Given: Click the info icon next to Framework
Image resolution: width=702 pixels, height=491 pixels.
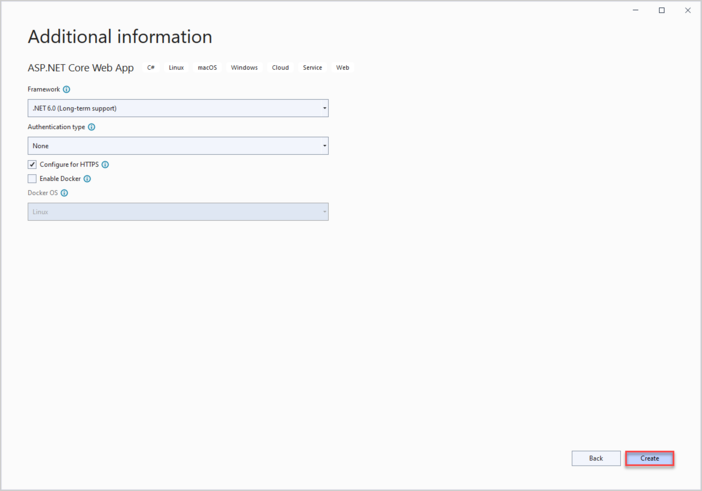Looking at the screenshot, I should click(x=67, y=90).
